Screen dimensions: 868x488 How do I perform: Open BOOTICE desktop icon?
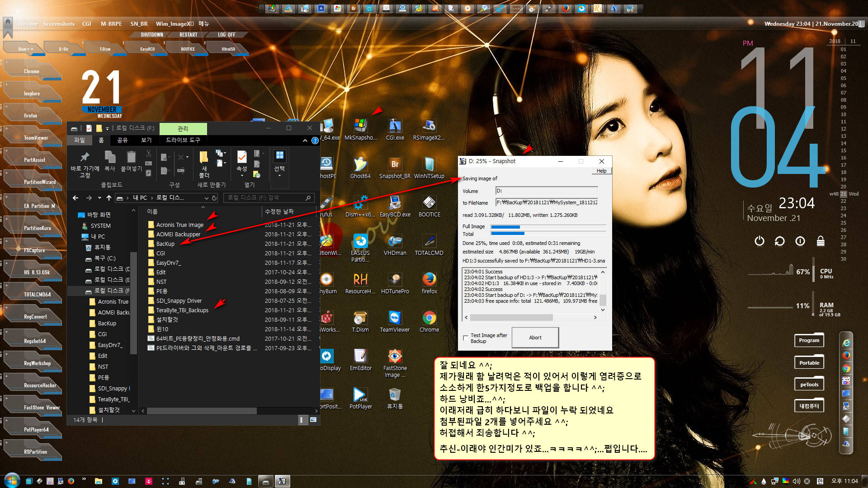(429, 206)
